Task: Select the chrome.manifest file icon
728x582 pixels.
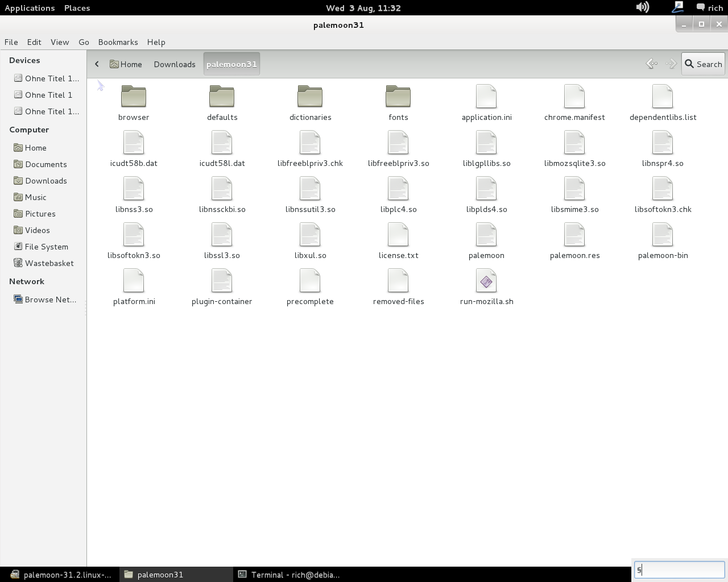Action: point(574,97)
